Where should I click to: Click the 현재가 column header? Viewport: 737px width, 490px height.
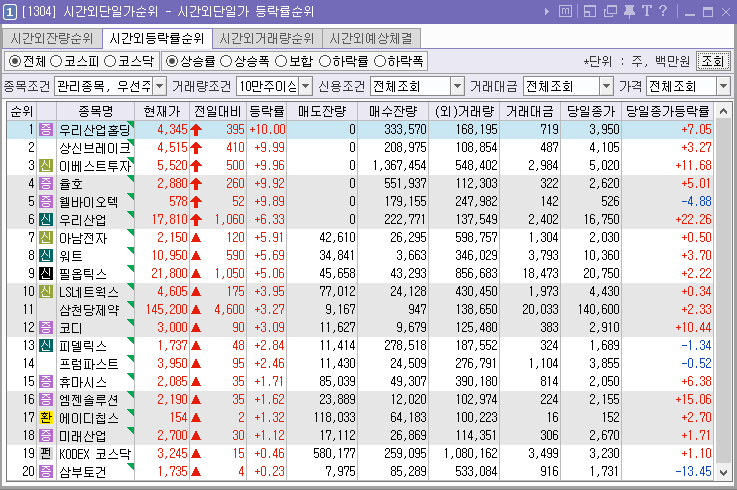pyautogui.click(x=162, y=111)
